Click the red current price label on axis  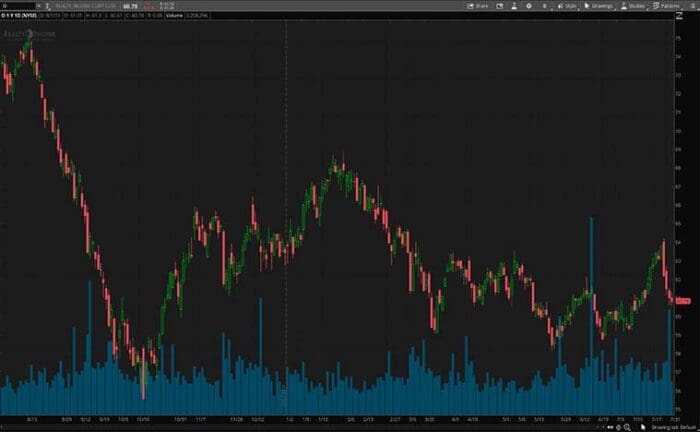coord(683,301)
